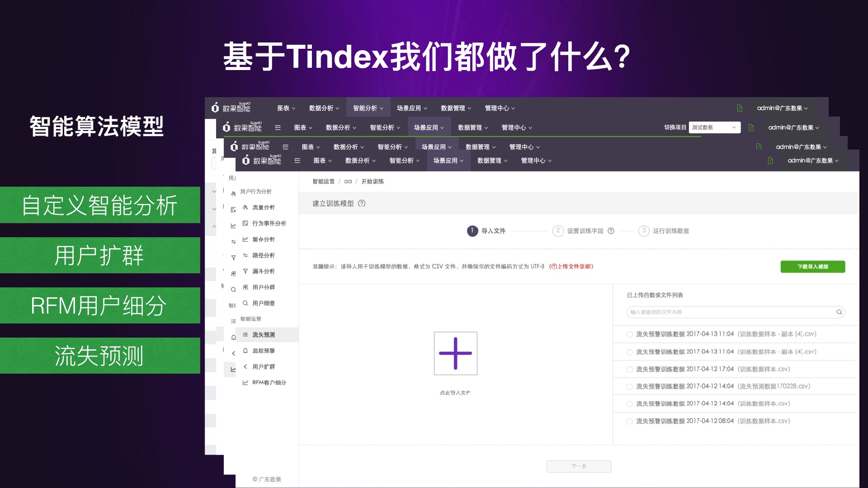Click the 行为事件分析 sidebar icon
This screenshot has width=868, height=488.
click(245, 223)
